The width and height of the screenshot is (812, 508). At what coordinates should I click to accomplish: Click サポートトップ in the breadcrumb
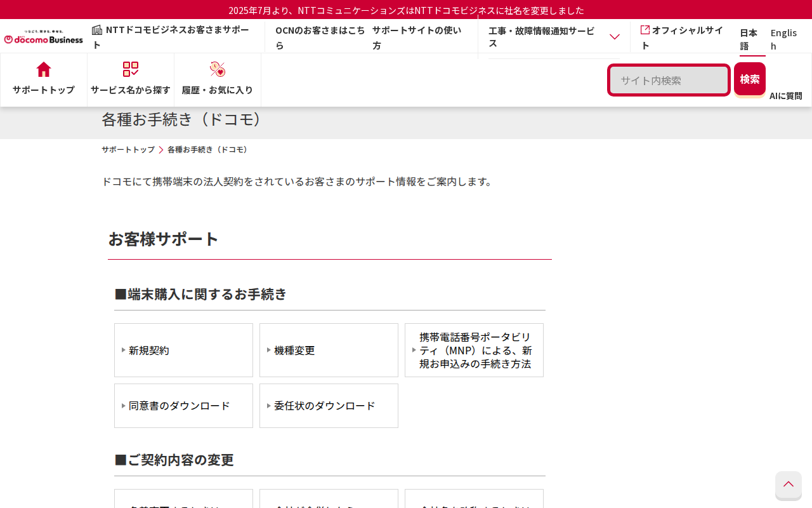click(x=128, y=150)
